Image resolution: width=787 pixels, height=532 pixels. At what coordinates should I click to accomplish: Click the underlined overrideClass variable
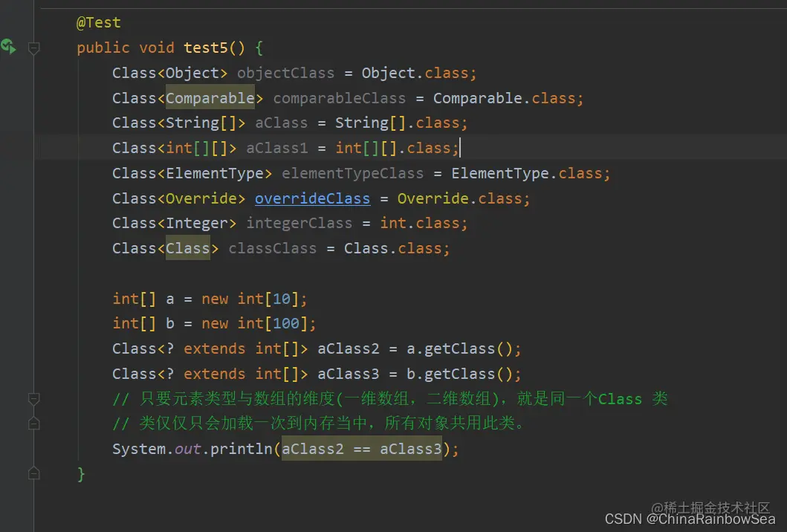(x=312, y=198)
